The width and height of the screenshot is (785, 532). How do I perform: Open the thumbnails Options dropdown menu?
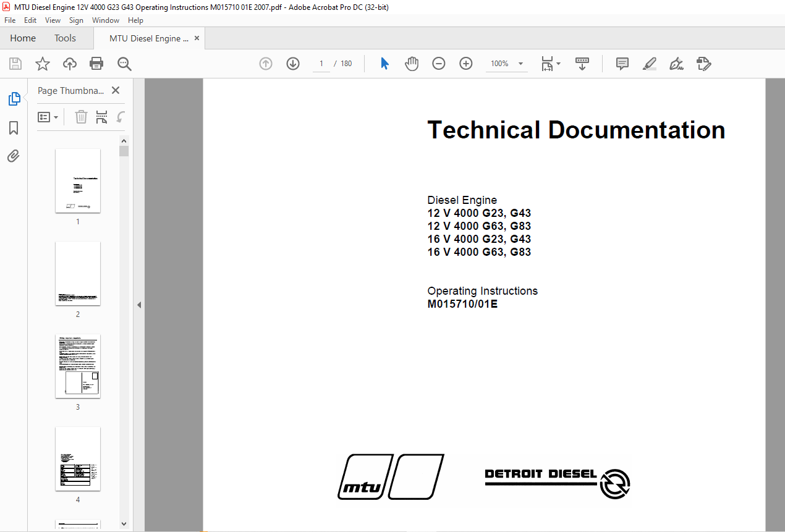coord(48,117)
